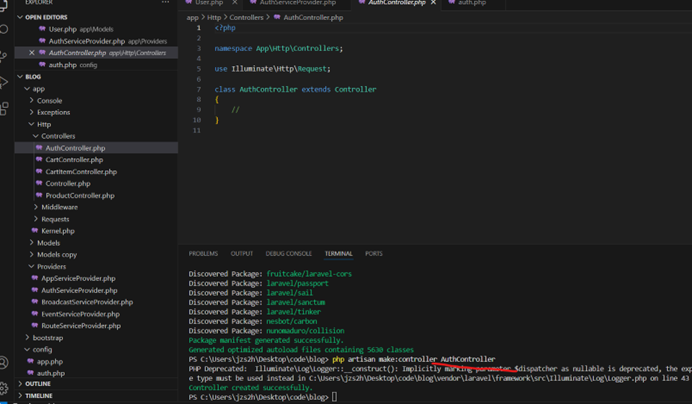Viewport: 692px width, 404px height.
Task: Open the Manage gear icon
Action: pos(4,389)
